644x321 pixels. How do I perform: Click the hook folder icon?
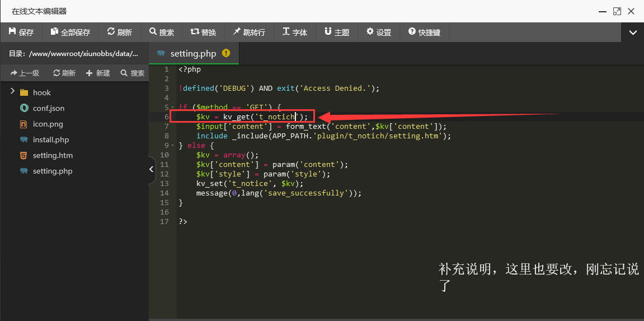click(24, 92)
